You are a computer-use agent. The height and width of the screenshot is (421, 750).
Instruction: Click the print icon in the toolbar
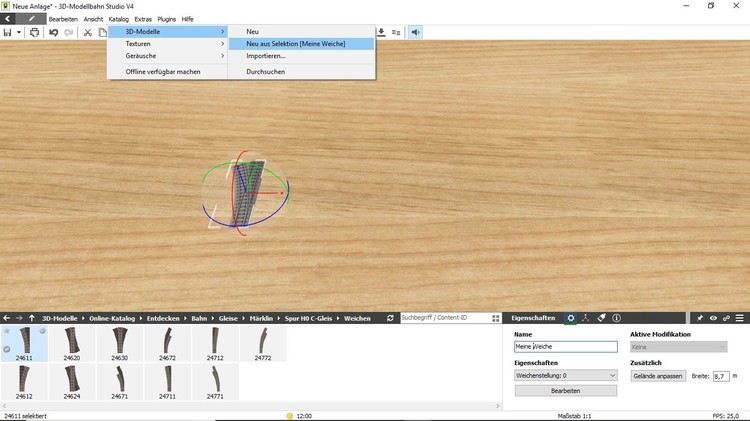tap(34, 32)
